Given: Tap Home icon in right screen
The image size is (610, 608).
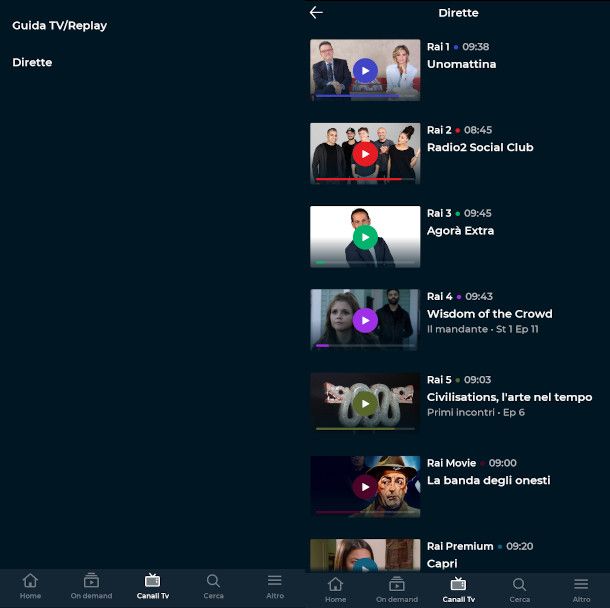Looking at the screenshot, I should point(335,584).
